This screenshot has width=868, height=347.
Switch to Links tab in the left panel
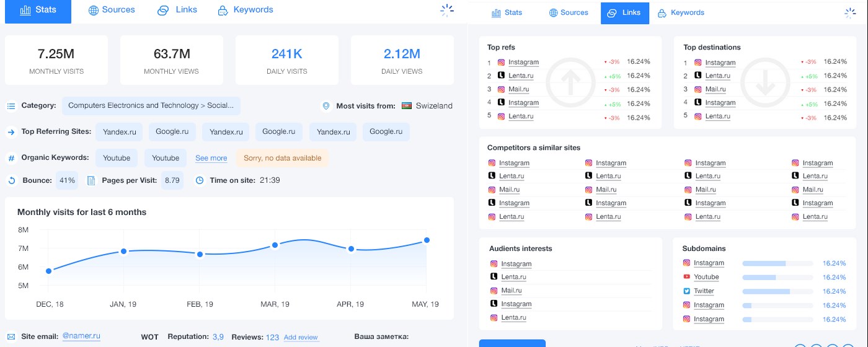click(177, 10)
